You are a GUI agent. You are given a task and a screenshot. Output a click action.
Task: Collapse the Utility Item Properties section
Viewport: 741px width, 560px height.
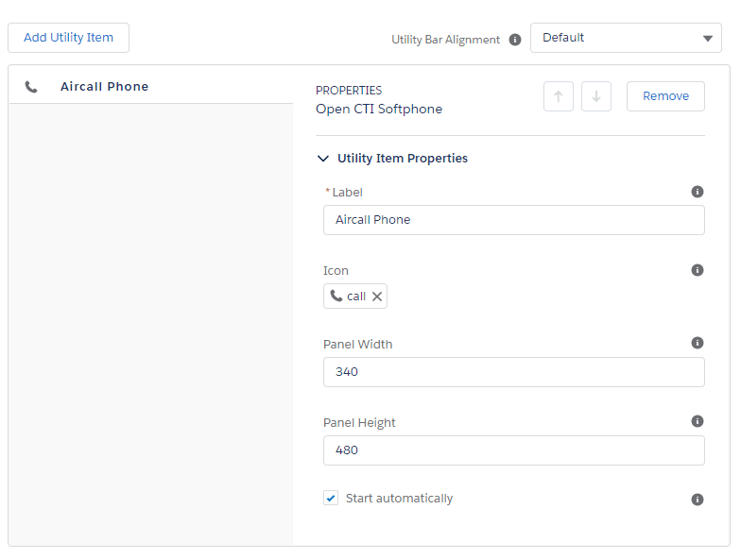point(324,159)
